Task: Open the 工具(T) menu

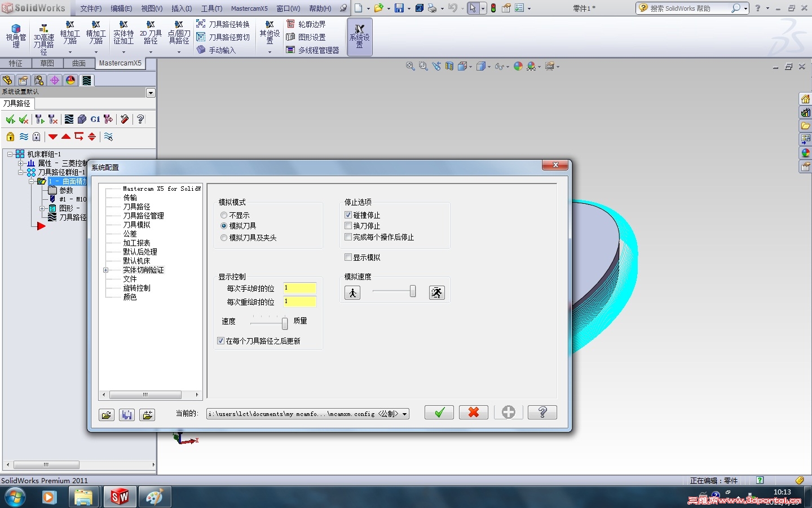Action: 211,8
